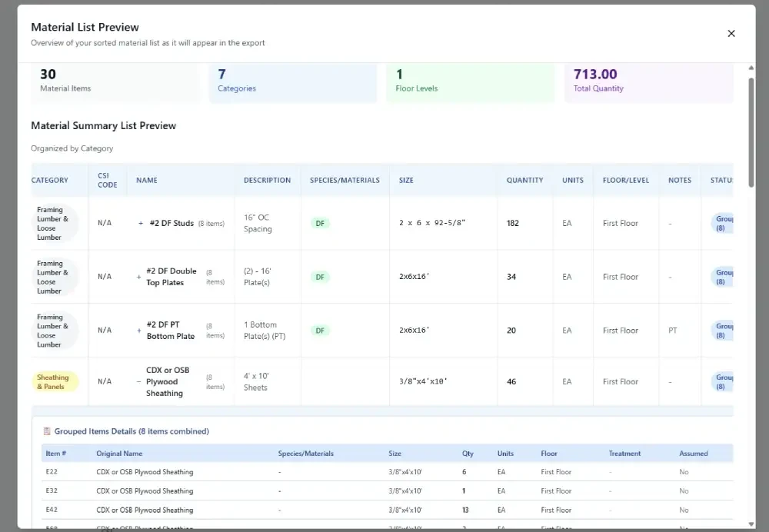Expand the #2 DF Double Top Plates group
Image resolution: width=769 pixels, height=532 pixels.
pos(138,277)
